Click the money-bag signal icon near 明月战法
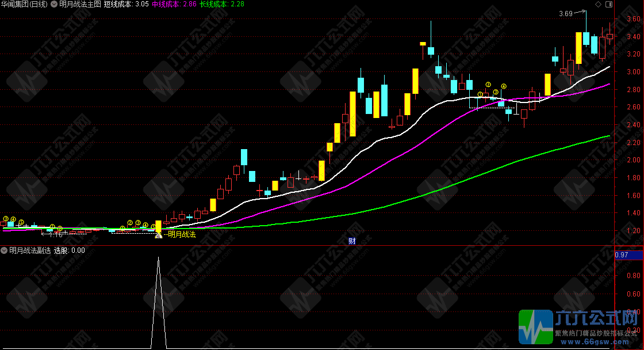The image size is (644, 350). click(158, 235)
